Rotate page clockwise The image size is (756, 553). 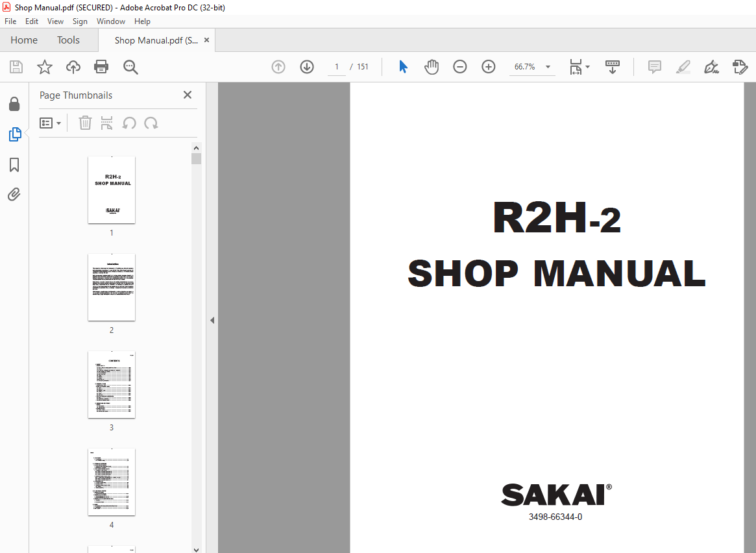[x=151, y=123]
